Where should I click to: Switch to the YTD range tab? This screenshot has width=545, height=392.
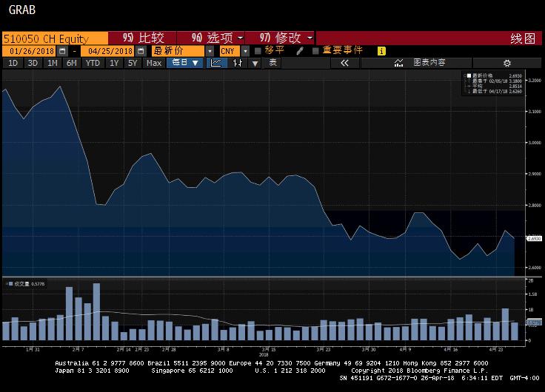(93, 64)
